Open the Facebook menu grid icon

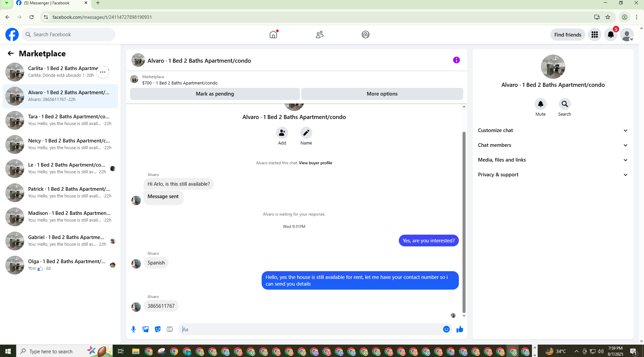coord(595,35)
